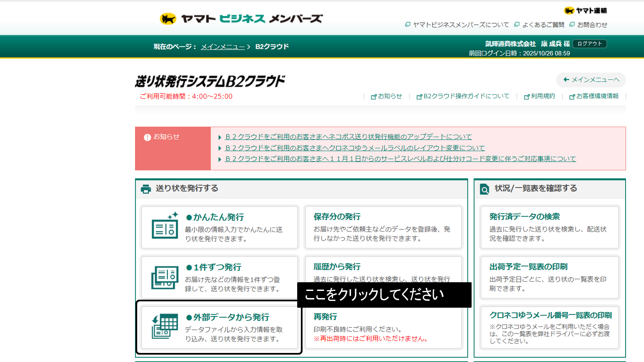The width and height of the screenshot is (644, 362).
Task: Click the external link icon next to 利用規約
Action: [x=527, y=97]
